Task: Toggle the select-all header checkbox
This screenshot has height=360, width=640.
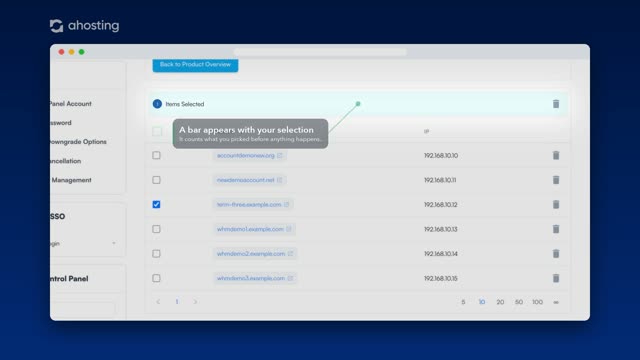Action: [157, 131]
